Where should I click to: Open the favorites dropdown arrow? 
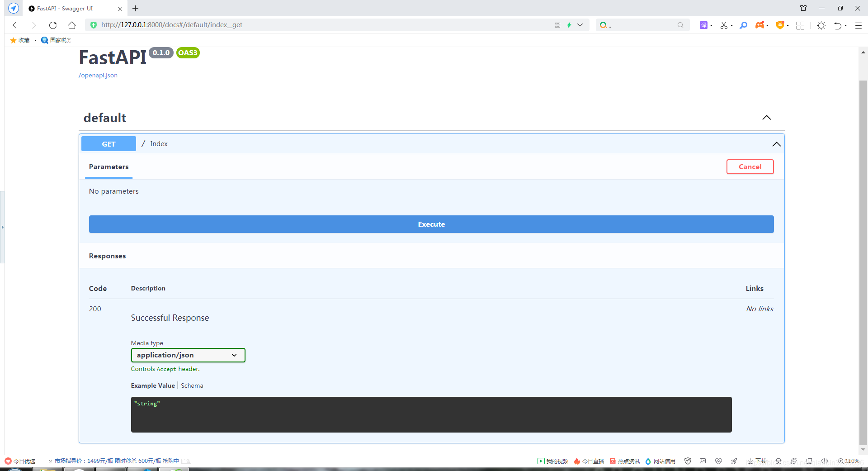tap(35, 40)
